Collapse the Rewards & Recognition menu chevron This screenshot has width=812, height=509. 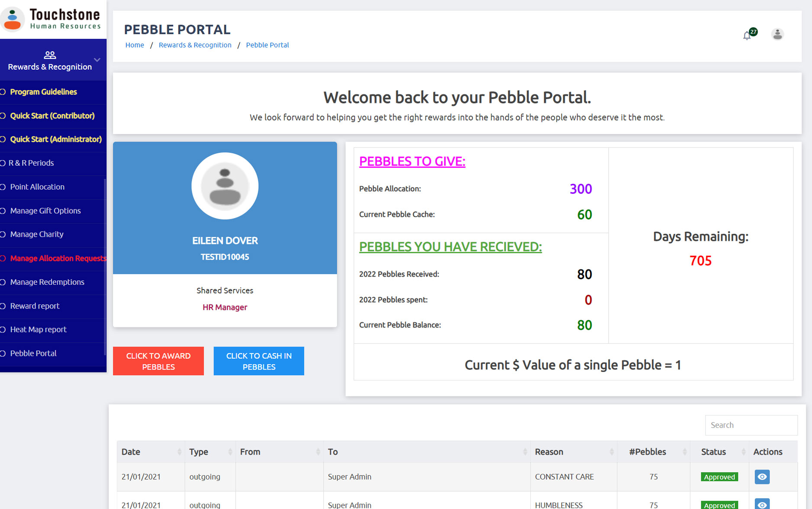pos(97,60)
